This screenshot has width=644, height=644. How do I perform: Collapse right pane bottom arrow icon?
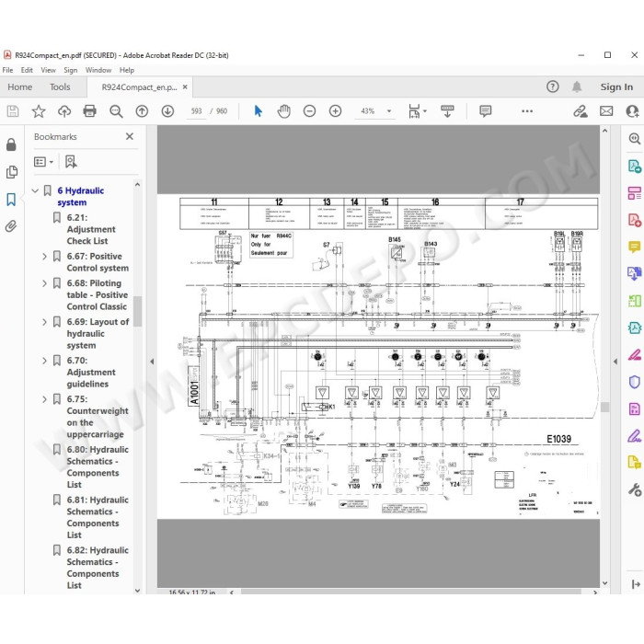coord(635,583)
